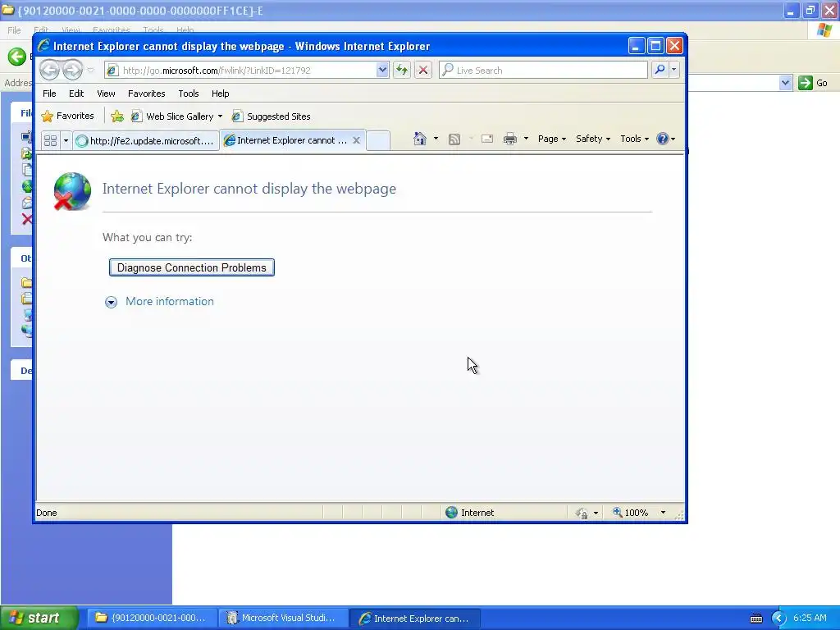Open the IE View menu
The height and width of the screenshot is (630, 840).
coord(106,94)
